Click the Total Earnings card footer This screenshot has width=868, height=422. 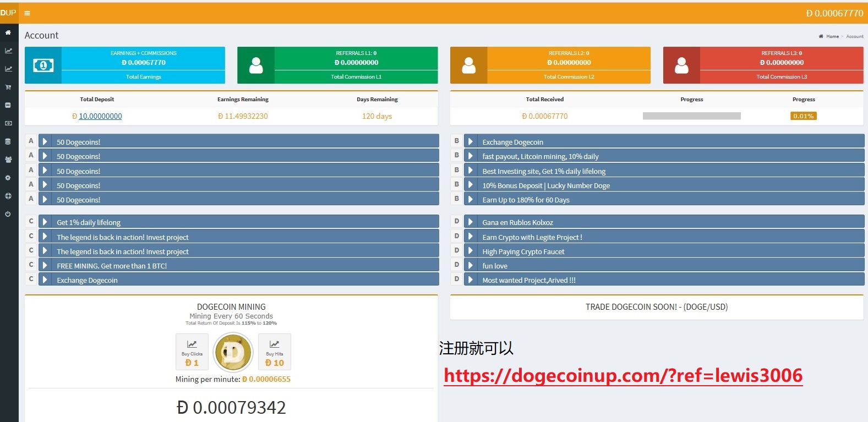coord(144,77)
